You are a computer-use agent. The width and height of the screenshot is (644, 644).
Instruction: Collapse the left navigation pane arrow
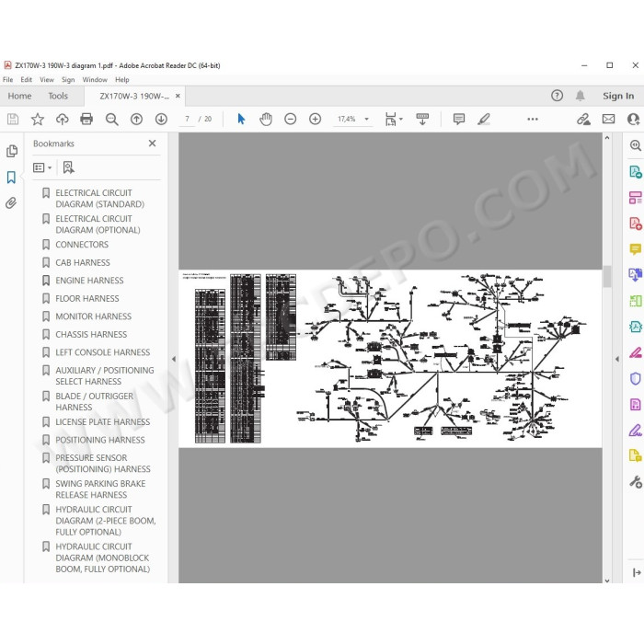[x=174, y=359]
